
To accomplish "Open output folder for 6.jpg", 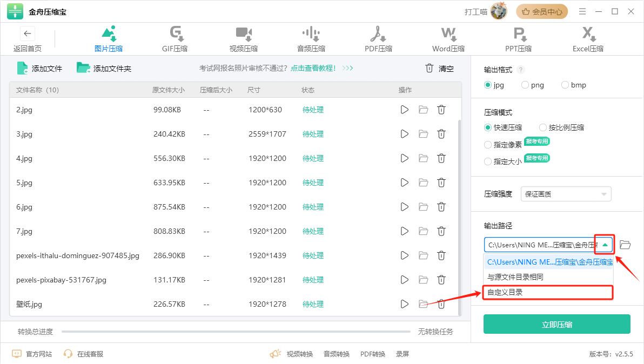I will [423, 207].
